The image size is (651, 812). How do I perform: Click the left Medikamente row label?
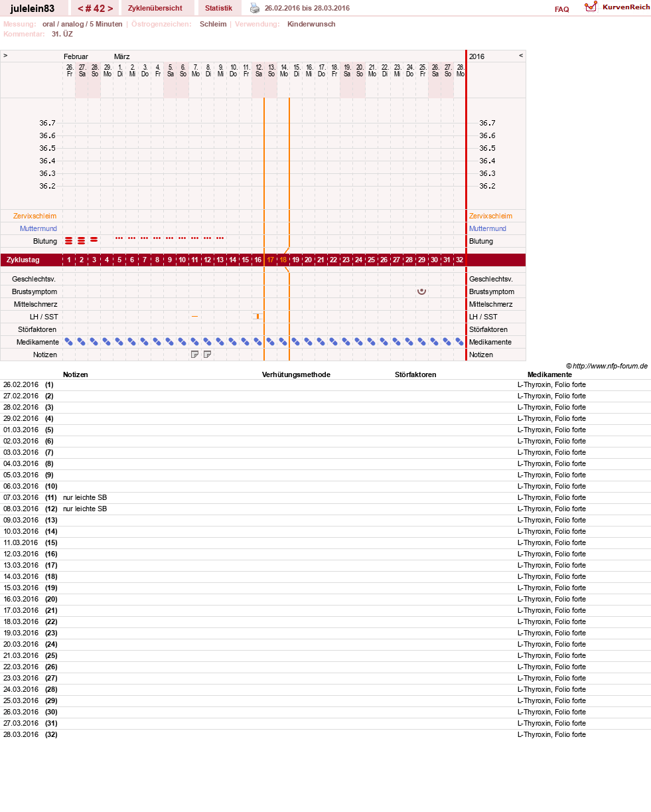click(x=37, y=342)
